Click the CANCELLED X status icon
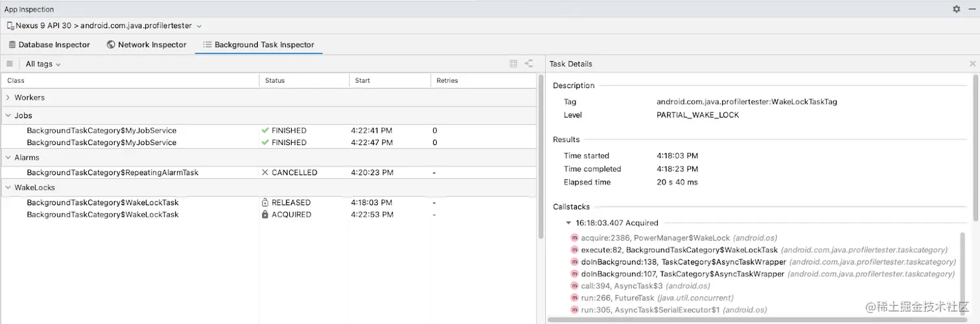This screenshot has width=980, height=324. [x=265, y=172]
